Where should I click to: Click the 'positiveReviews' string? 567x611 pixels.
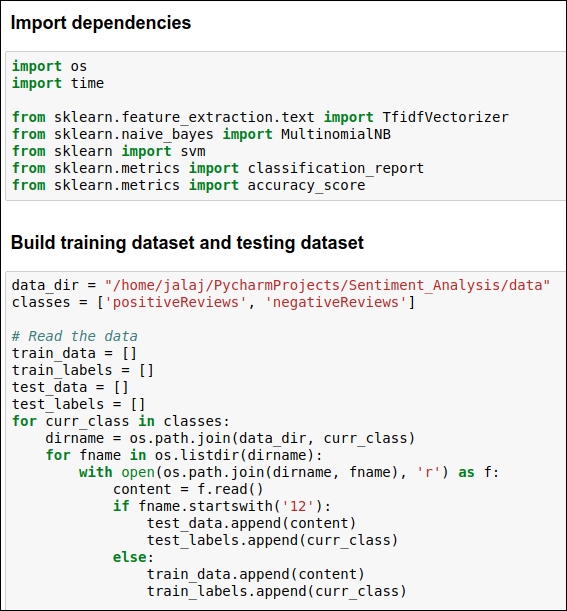[x=175, y=302]
